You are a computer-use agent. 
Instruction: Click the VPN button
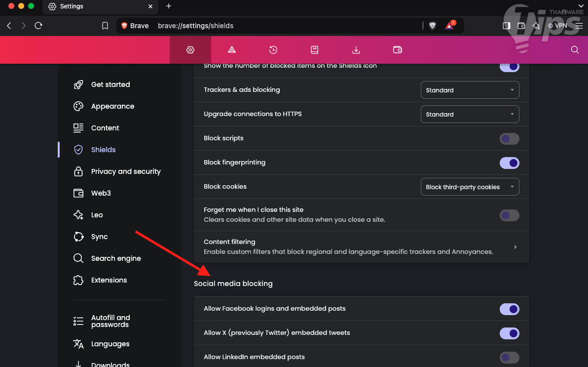click(557, 26)
